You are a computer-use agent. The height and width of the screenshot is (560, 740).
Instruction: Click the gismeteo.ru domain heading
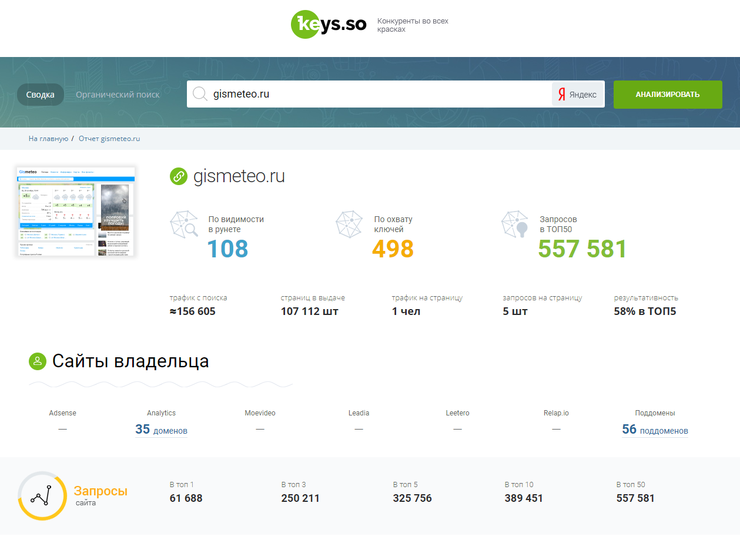pos(239,176)
